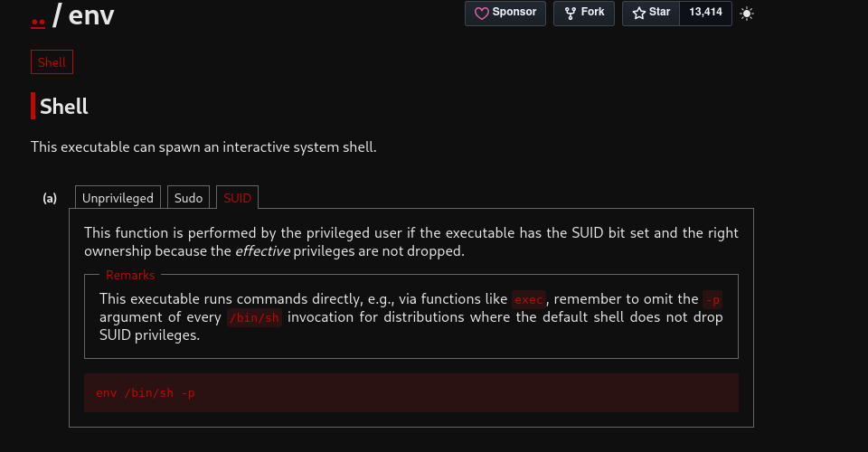This screenshot has height=452, width=868.
Task: Switch to the Sudo tab
Action: 188,197
